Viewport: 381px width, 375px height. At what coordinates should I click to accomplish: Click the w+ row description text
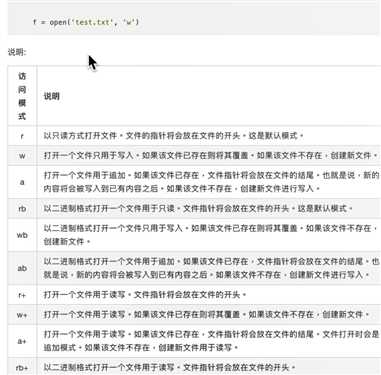pos(207,314)
